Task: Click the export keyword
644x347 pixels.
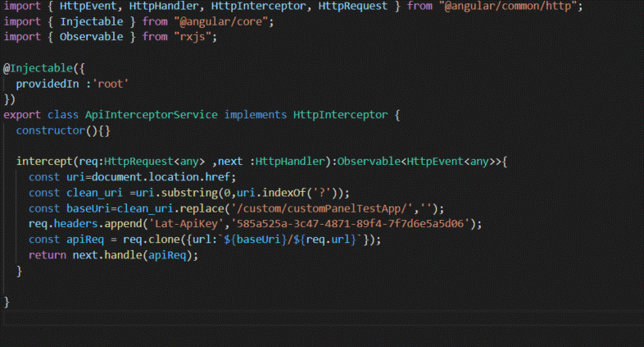Action: pyautogui.click(x=22, y=115)
